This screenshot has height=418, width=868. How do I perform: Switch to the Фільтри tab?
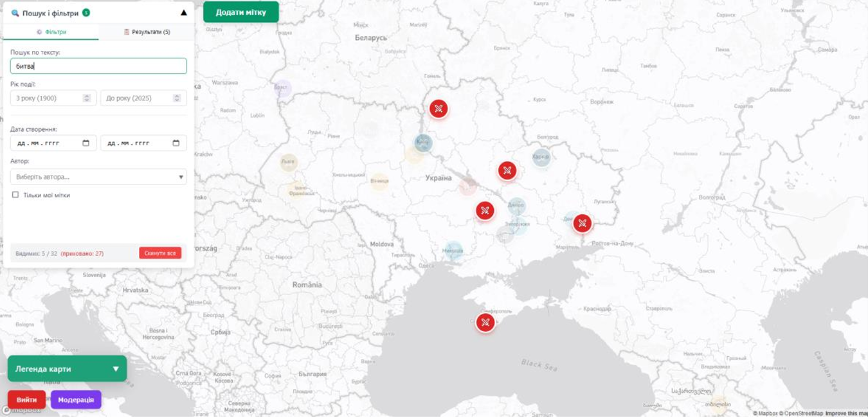click(51, 32)
